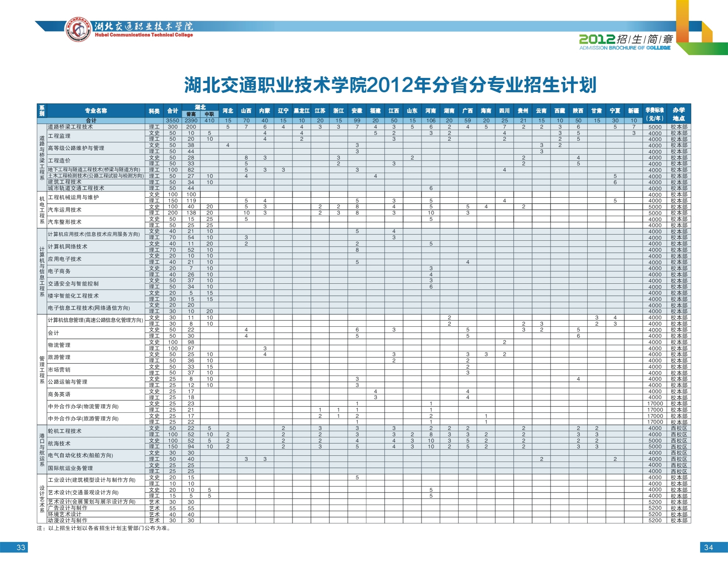
Task: Select the 办学地点 column header
Action: click(679, 114)
